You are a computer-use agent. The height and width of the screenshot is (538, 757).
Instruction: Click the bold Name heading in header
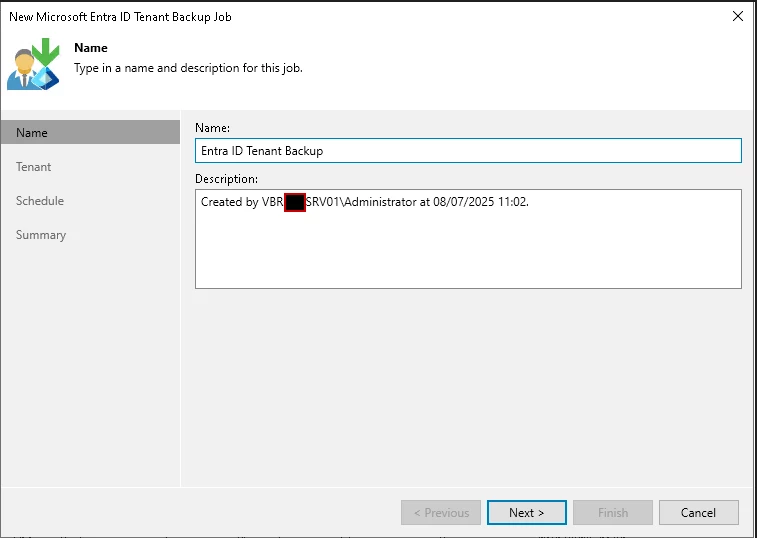[x=91, y=48]
